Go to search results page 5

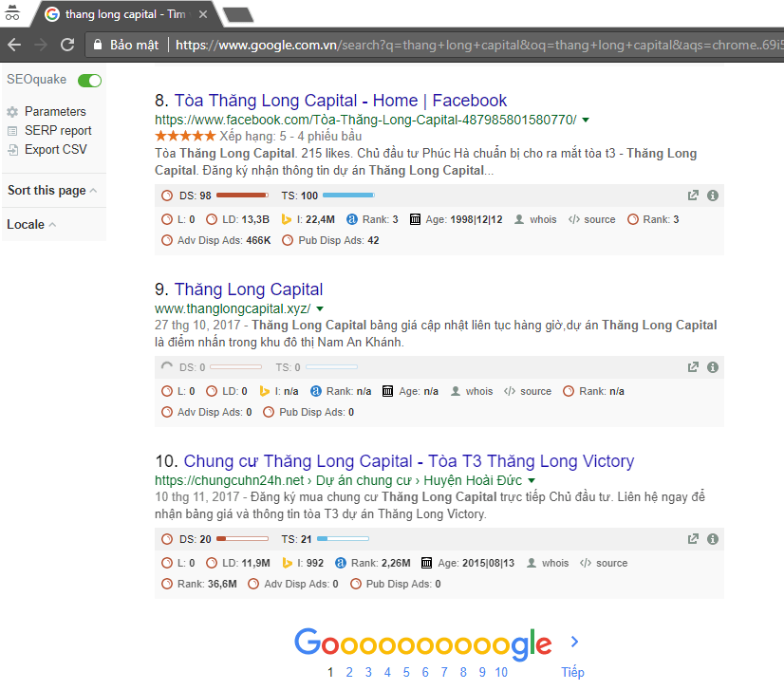point(406,673)
